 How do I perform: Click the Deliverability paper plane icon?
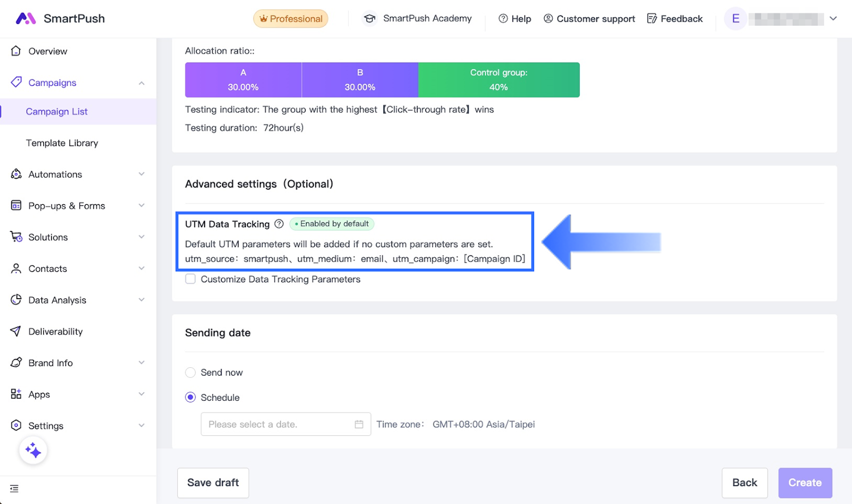[x=16, y=332]
